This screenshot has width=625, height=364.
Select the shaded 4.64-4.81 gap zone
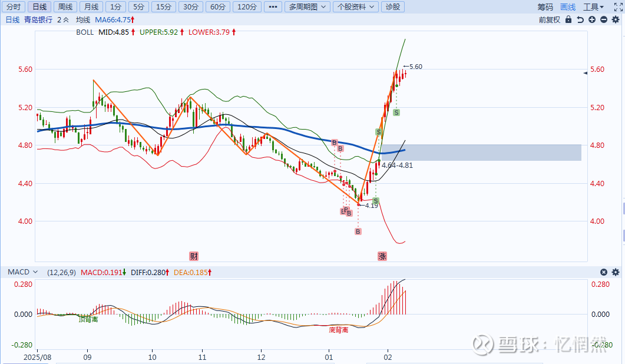point(481,153)
